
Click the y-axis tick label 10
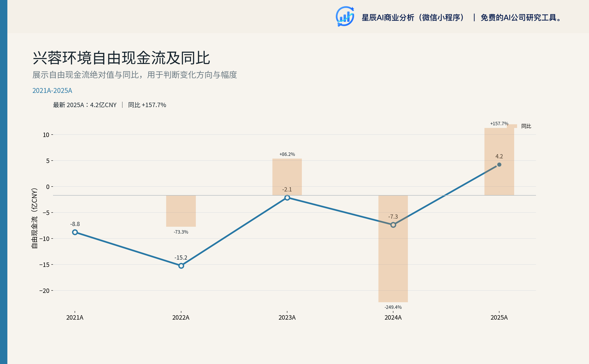[x=46, y=135]
